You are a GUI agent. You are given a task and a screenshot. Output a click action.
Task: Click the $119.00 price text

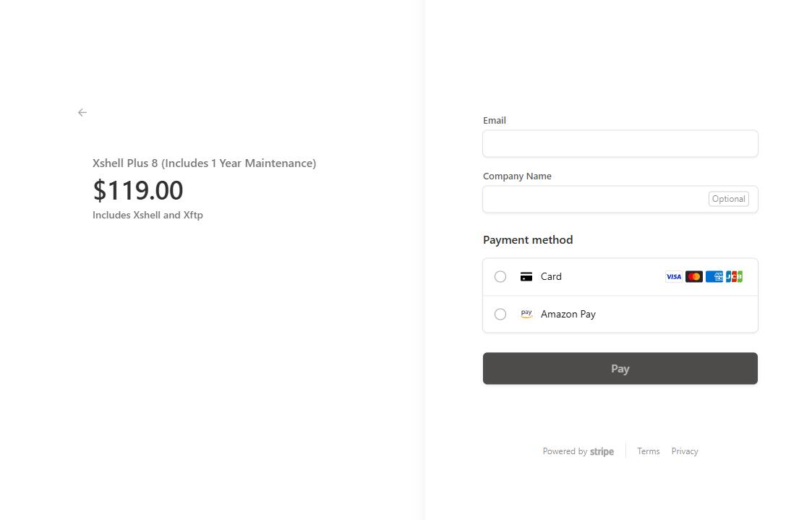pos(138,190)
